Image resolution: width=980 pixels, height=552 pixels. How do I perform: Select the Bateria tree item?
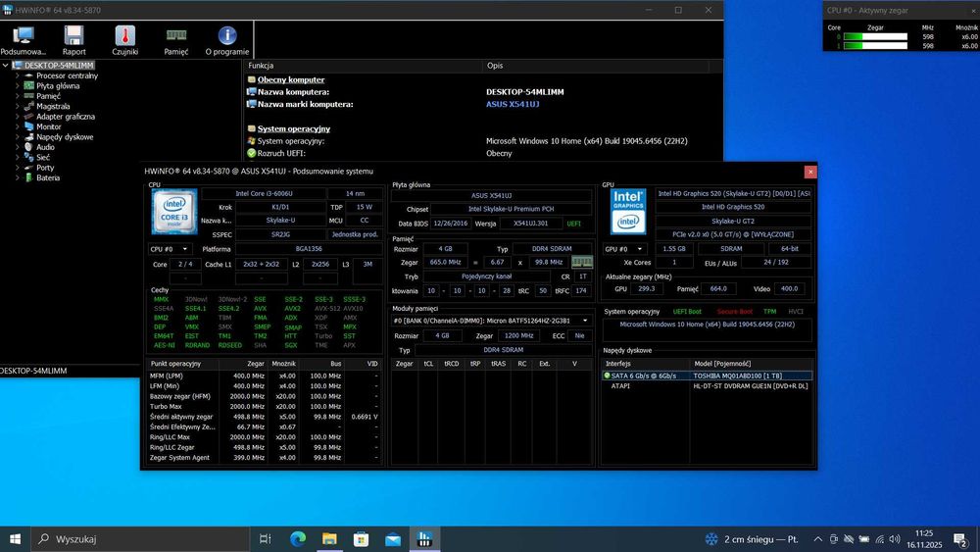point(47,178)
